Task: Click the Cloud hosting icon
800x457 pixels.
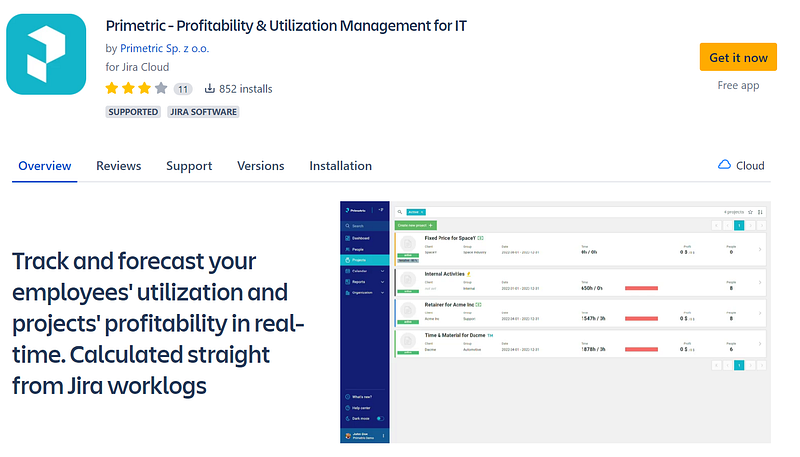Action: (x=724, y=166)
